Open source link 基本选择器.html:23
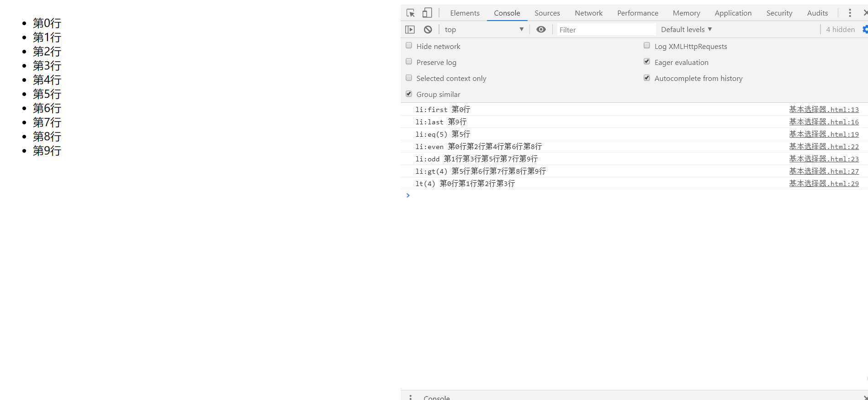This screenshot has width=868, height=400. (x=824, y=159)
